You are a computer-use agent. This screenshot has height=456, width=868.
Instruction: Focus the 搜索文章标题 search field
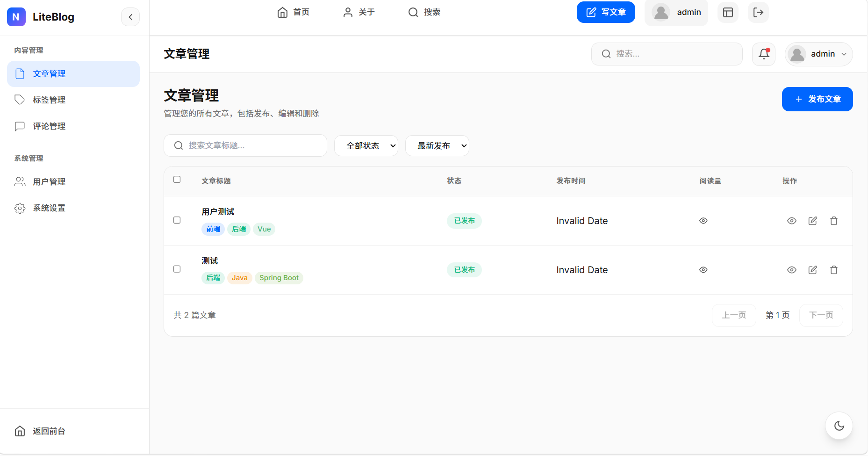245,145
